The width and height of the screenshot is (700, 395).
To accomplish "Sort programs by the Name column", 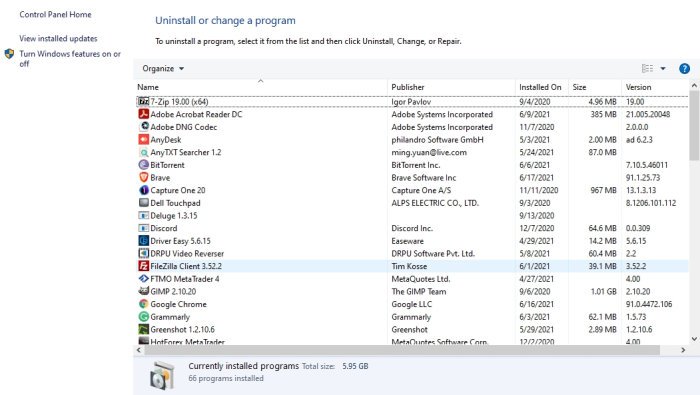I will 261,87.
